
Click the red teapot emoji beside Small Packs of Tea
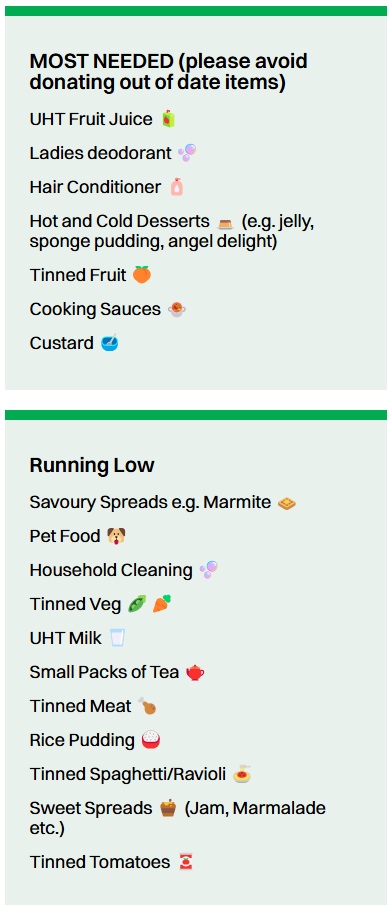[x=195, y=672]
